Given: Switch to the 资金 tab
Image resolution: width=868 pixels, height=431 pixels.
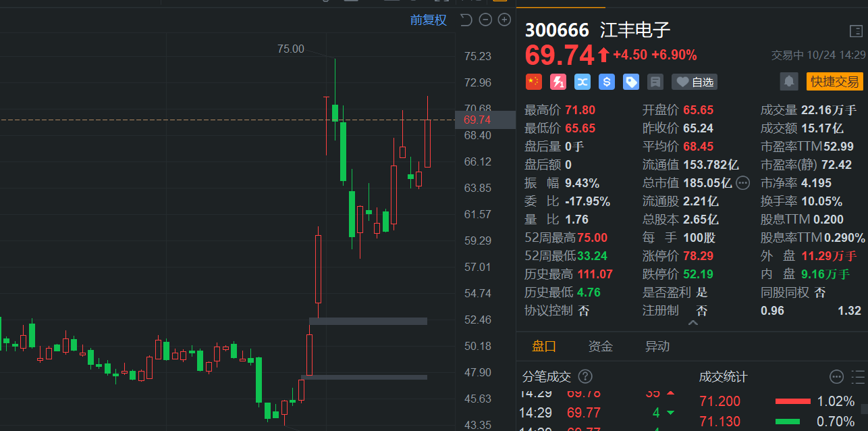Looking at the screenshot, I should point(601,347).
